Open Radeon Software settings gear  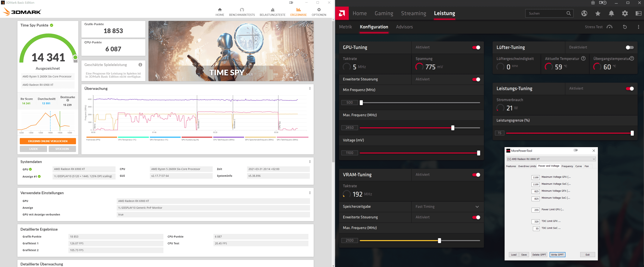coord(625,14)
